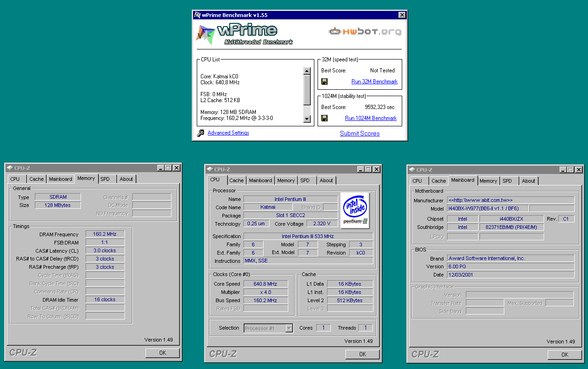Click the key icon beside Advanced Settings

(x=200, y=133)
